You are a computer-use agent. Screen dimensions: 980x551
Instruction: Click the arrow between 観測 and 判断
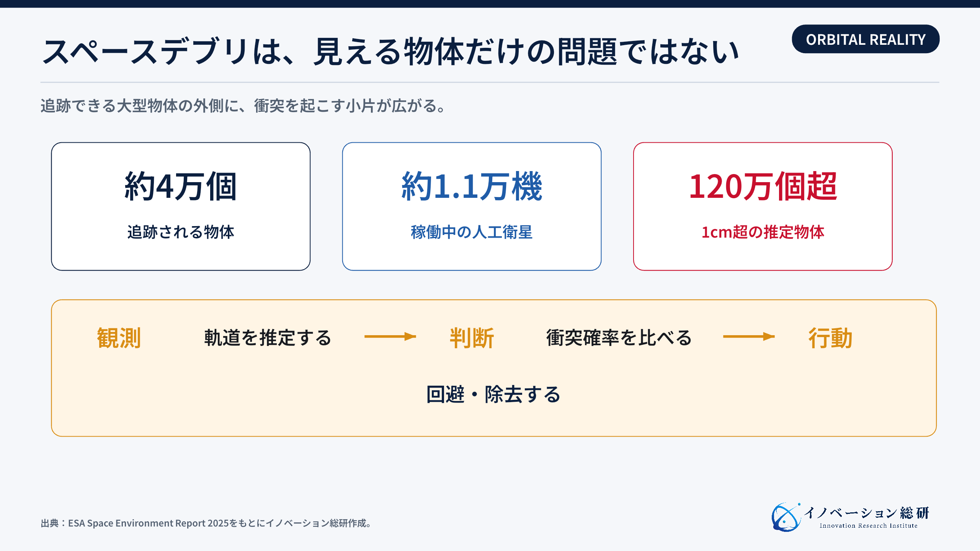click(390, 337)
